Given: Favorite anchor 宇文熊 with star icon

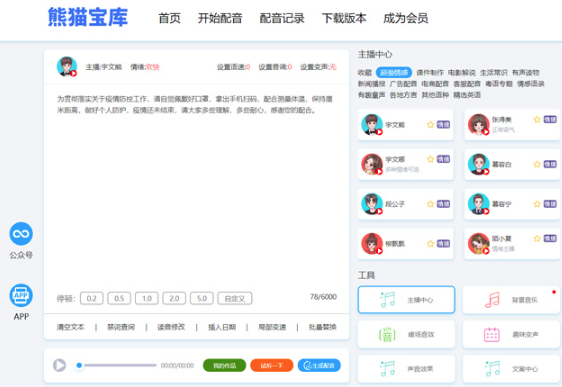Looking at the screenshot, I should coord(430,125).
